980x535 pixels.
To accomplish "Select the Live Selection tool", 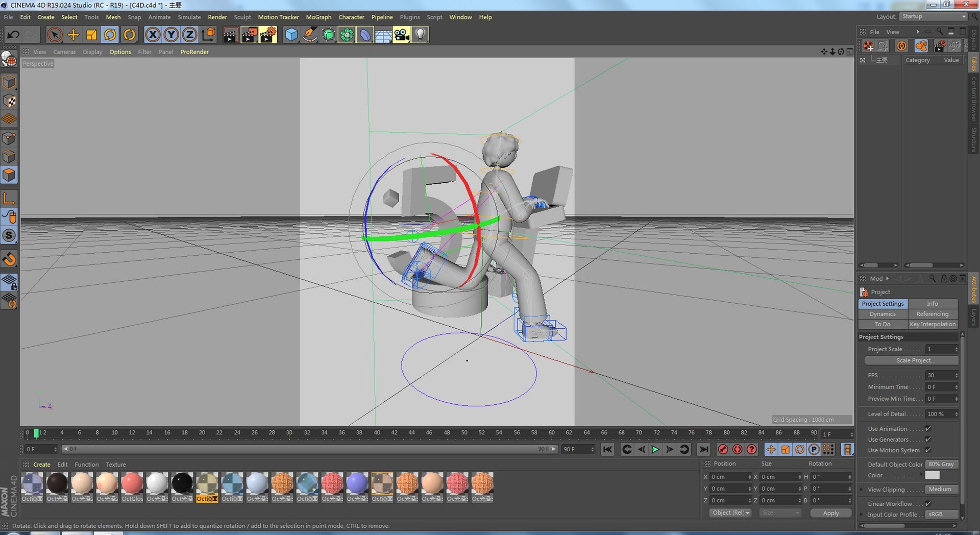I will point(55,35).
